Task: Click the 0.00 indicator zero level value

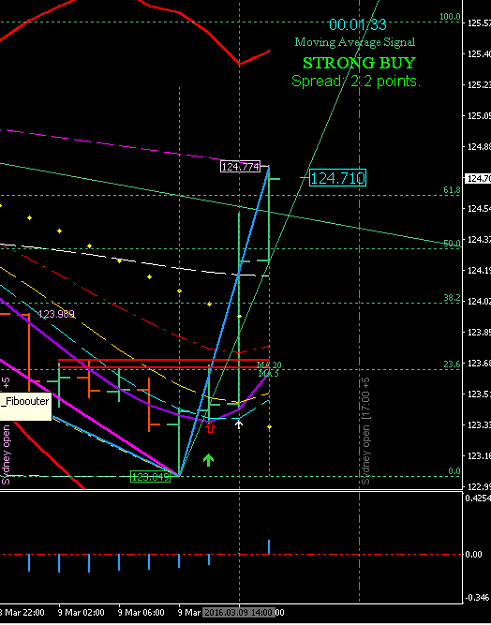Action: [x=473, y=554]
